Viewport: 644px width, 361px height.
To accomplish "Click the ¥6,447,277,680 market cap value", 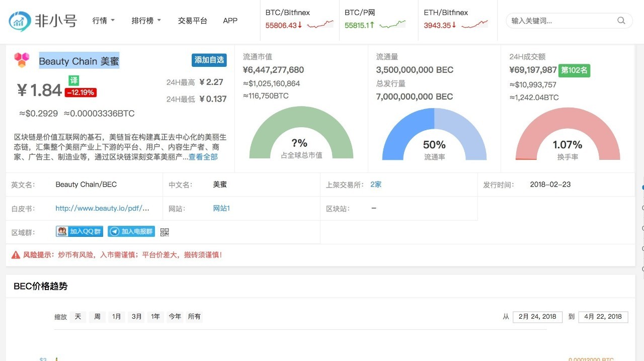I will point(273,70).
